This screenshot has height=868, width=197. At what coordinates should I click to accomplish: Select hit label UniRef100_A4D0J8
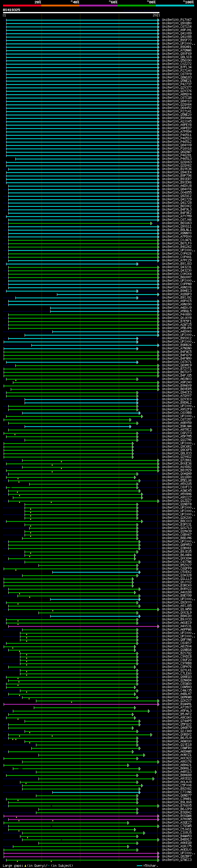point(177,186)
